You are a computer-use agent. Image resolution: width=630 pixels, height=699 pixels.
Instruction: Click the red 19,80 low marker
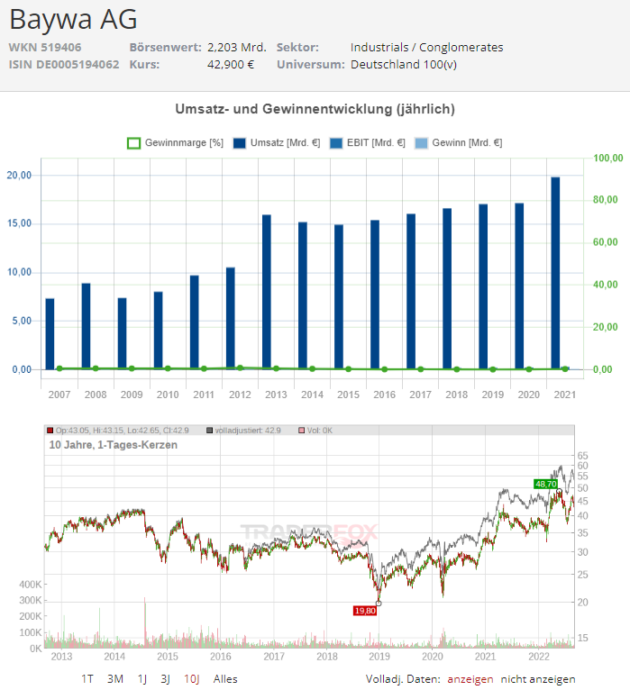pos(365,611)
